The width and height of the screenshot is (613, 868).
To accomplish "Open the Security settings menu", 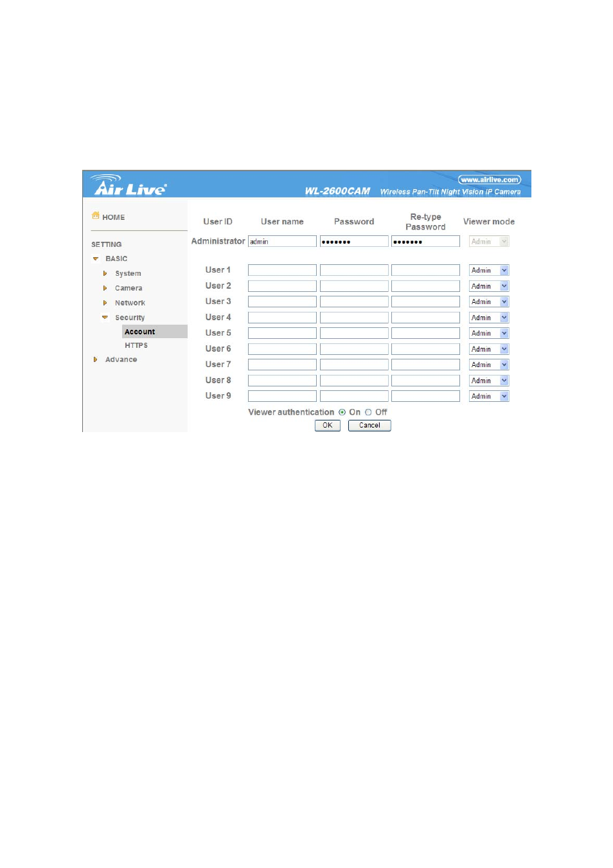I will 130,318.
